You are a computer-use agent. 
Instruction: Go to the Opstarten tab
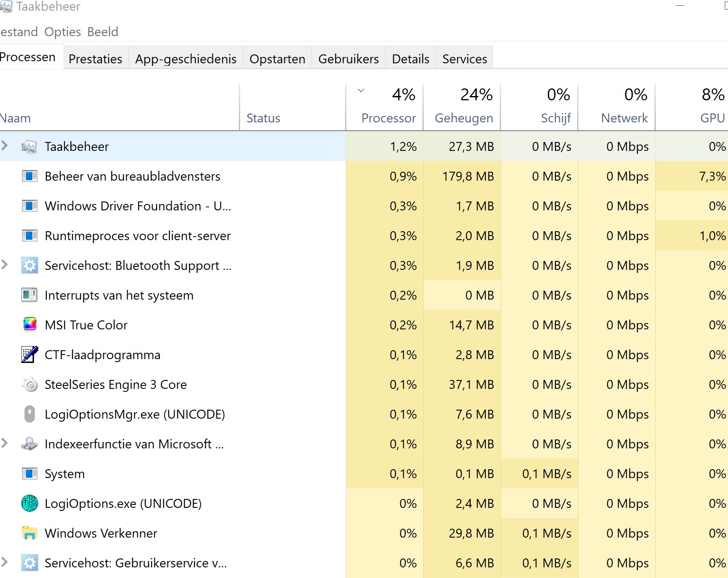click(277, 59)
